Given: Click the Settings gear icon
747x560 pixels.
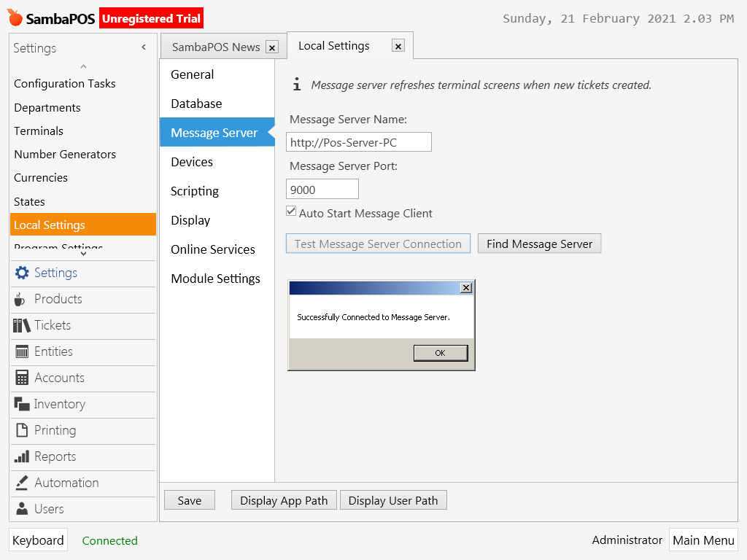Looking at the screenshot, I should click(x=22, y=273).
